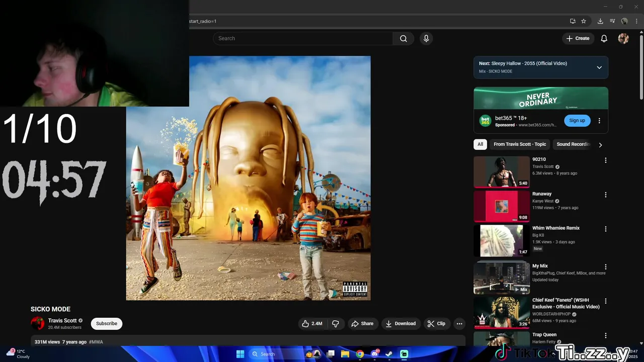Open File Explorer from taskbar
The image size is (644, 362).
pos(345,354)
